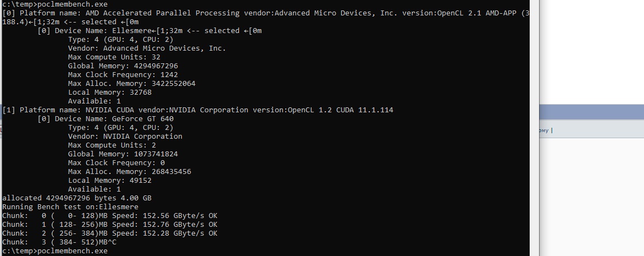Viewport: 644px width, 256px height.
Task: Click the NVIDIA CUDA platform name line
Action: click(x=198, y=110)
